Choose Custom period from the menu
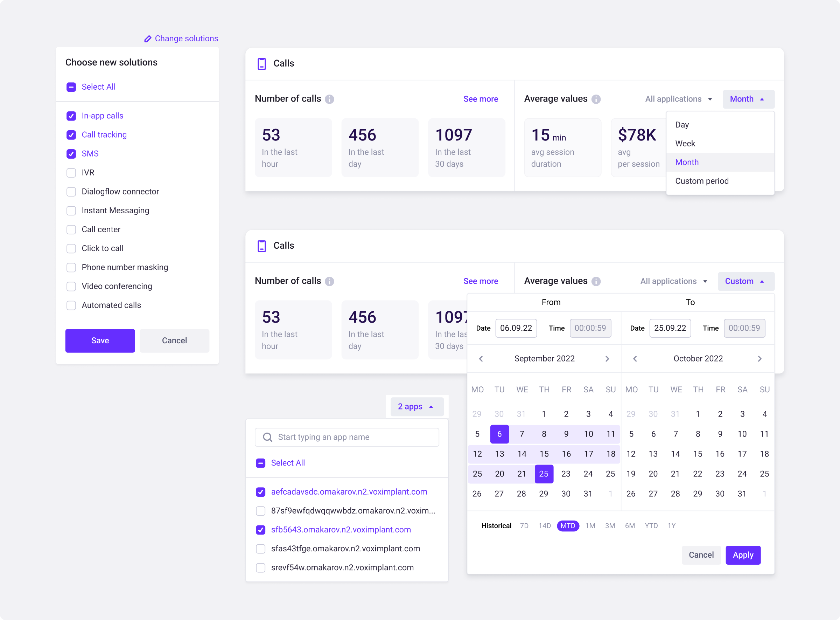Viewport: 840px width, 620px height. (702, 181)
